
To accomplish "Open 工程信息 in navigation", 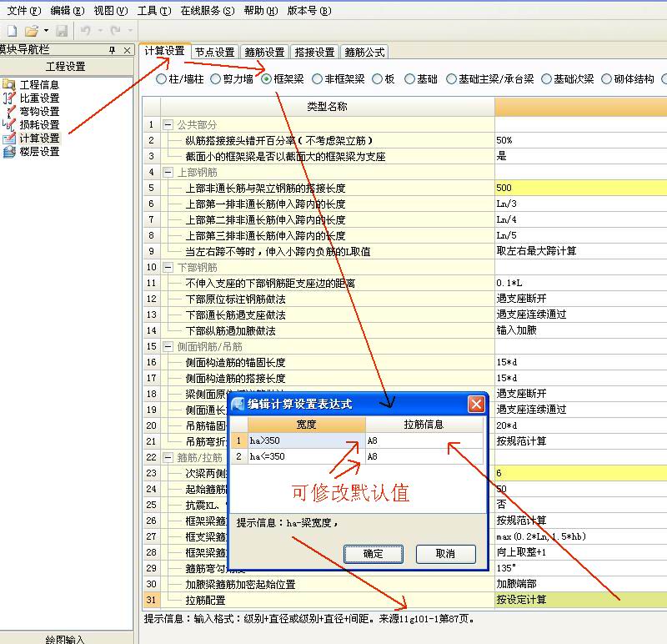I will click(x=39, y=85).
